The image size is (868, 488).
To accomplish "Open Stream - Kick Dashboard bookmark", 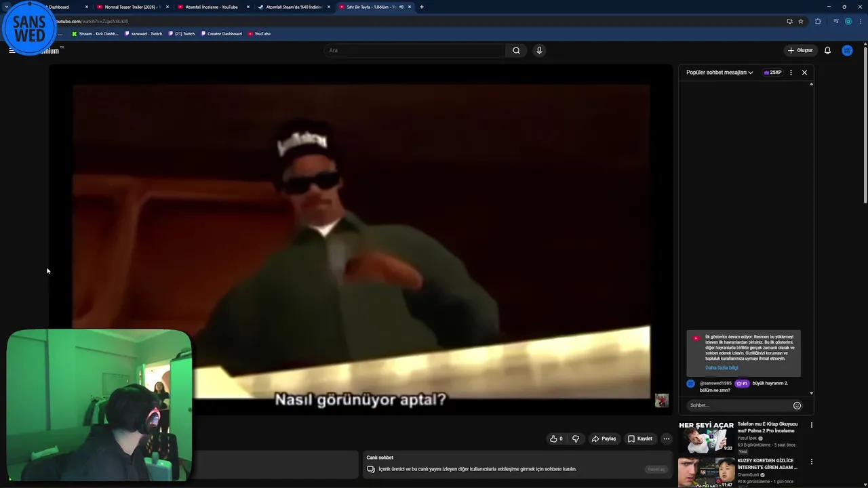I will point(95,33).
